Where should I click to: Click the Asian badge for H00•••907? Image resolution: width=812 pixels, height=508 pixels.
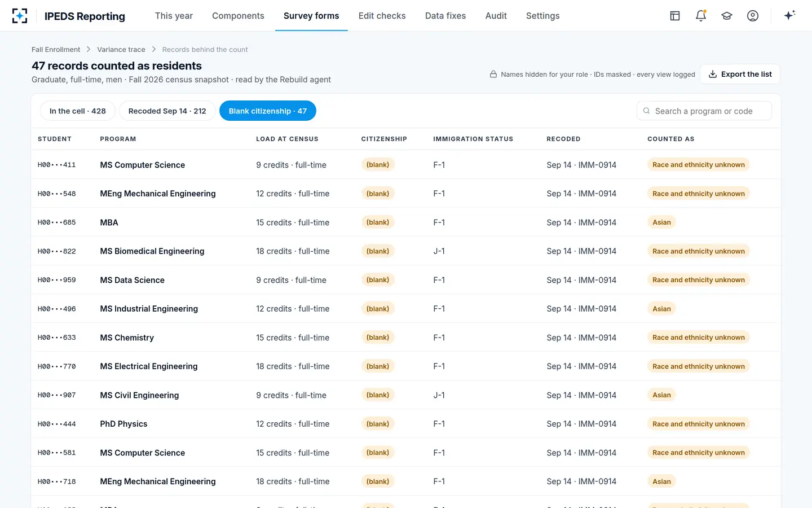click(661, 395)
